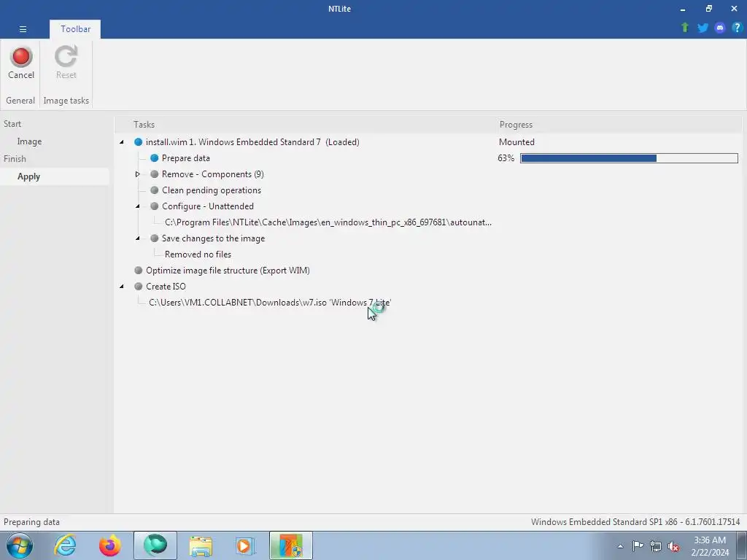
Task: Open muted volume tray icon
Action: point(673,546)
